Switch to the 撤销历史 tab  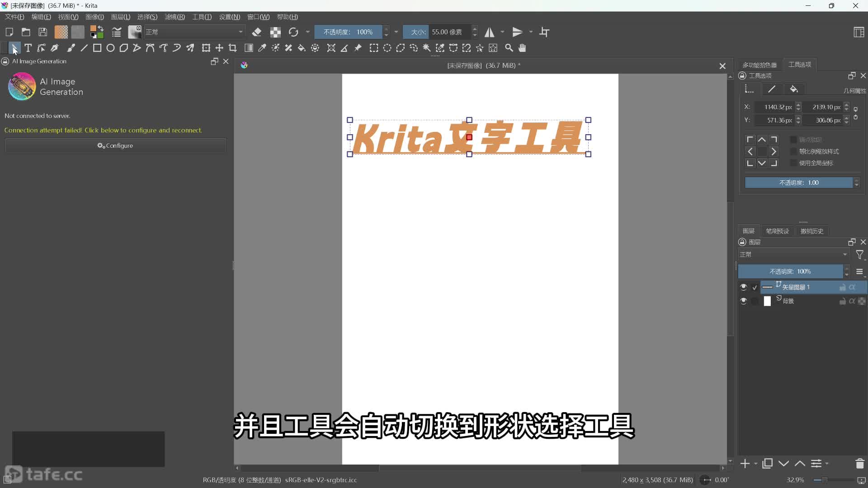pos(812,231)
